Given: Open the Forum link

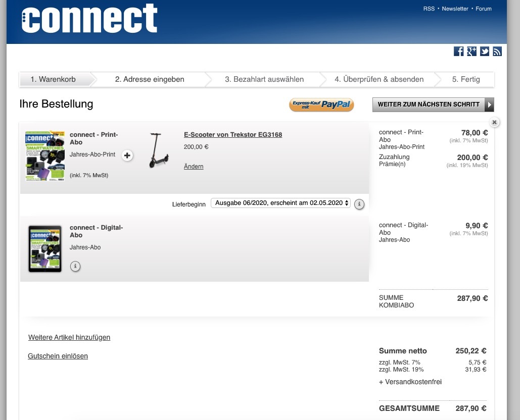Looking at the screenshot, I should [484, 9].
